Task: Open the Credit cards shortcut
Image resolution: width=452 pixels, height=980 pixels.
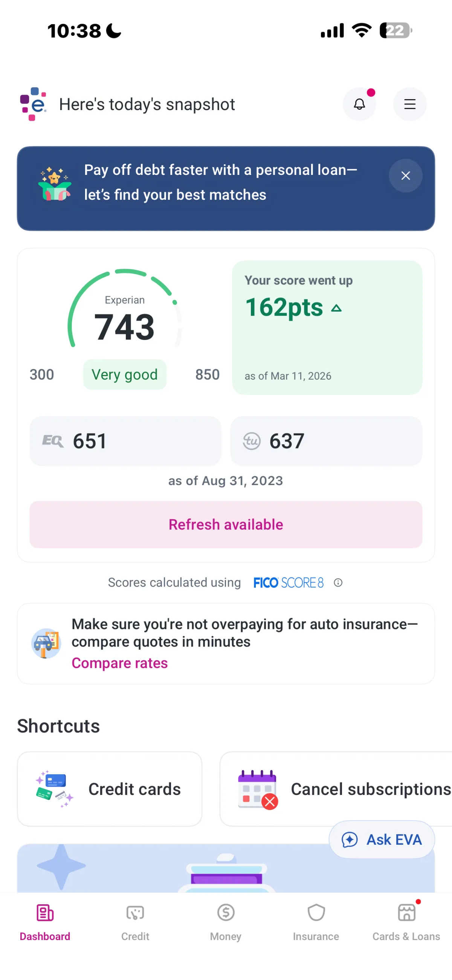Action: (110, 789)
